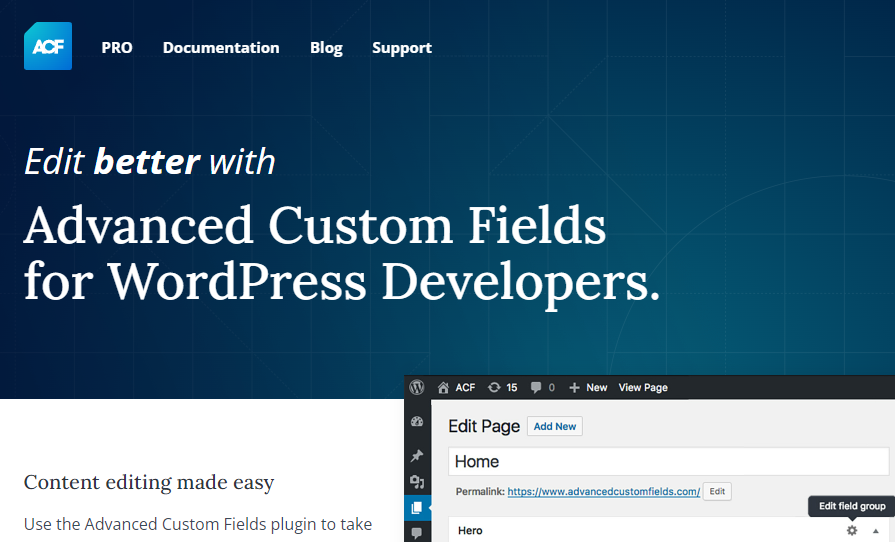Click the 'Edit better with' tagline
The height and width of the screenshot is (542, 895).
[150, 161]
